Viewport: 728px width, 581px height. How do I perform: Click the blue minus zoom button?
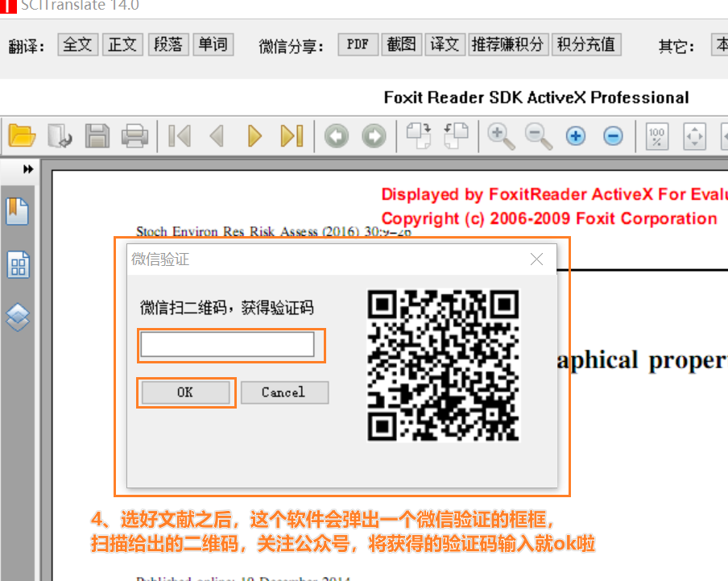point(614,136)
